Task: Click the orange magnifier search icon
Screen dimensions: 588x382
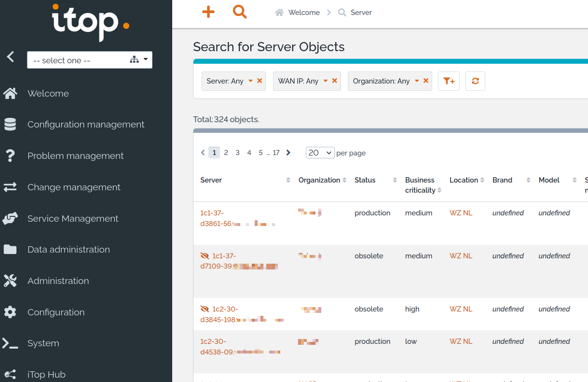Action: pyautogui.click(x=239, y=12)
